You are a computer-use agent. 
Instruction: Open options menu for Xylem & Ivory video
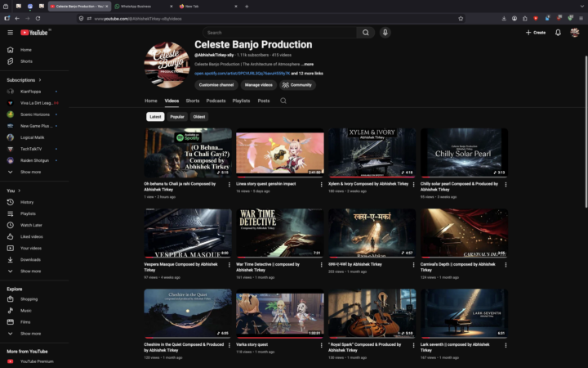click(413, 184)
